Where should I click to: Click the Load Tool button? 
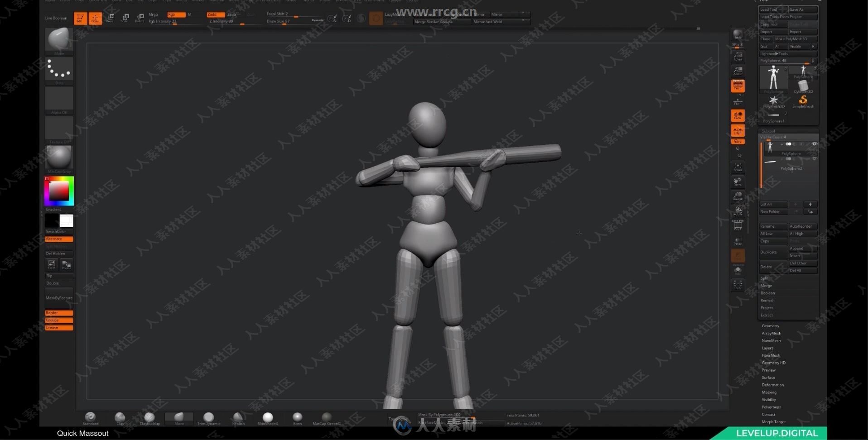click(773, 10)
